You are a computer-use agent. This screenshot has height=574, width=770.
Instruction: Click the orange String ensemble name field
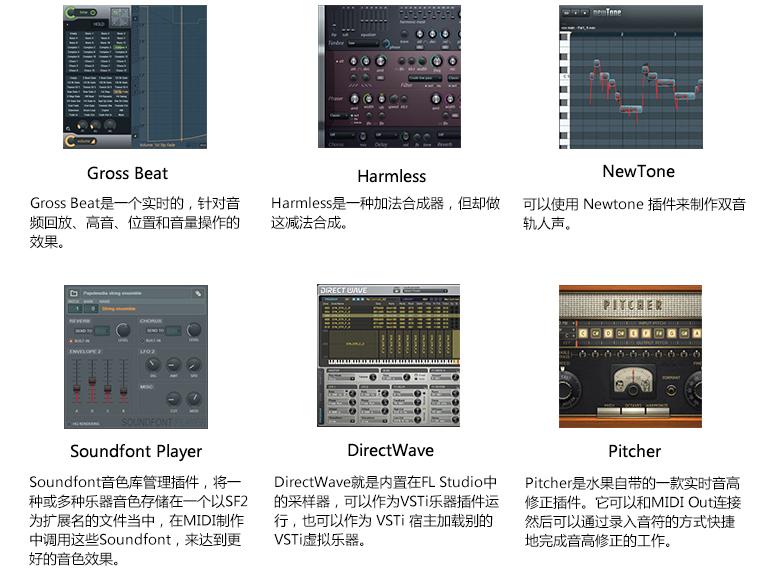click(x=152, y=309)
